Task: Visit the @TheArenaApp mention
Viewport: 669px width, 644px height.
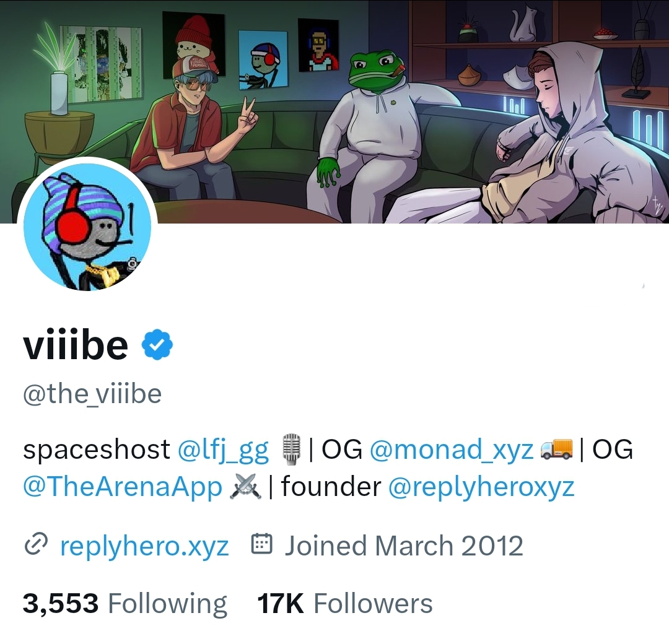Action: [123, 487]
